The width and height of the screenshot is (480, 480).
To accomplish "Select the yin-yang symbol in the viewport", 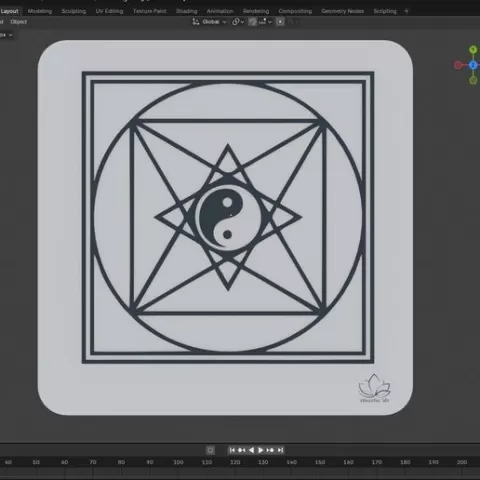I will tap(227, 218).
